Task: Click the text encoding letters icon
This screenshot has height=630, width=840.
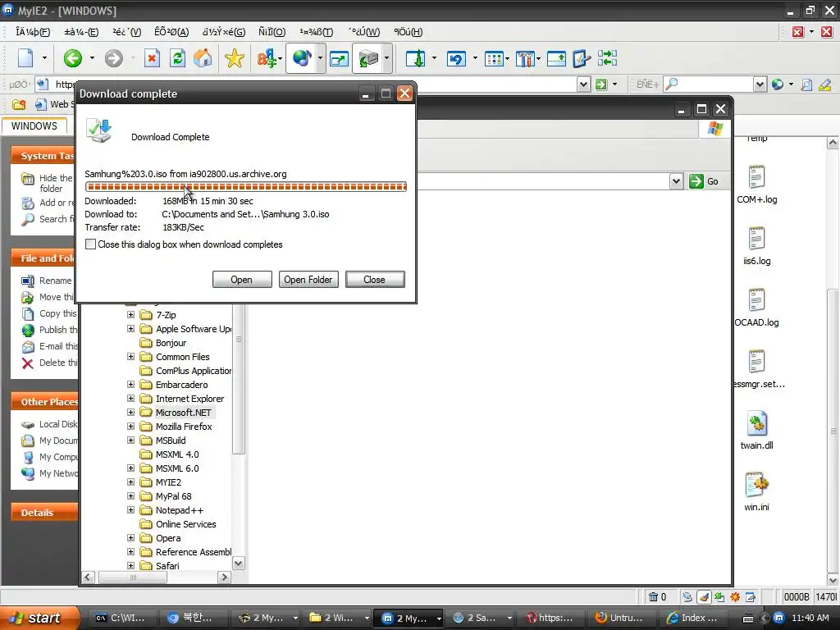Action: tap(267, 58)
